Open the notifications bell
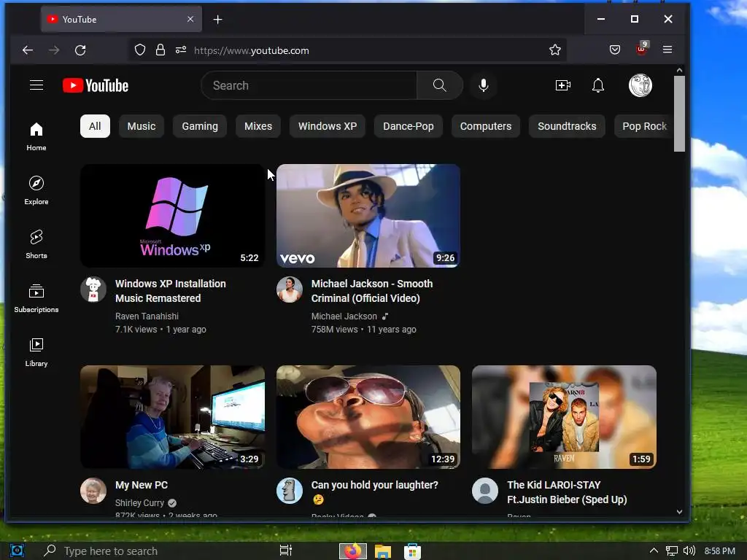Screen dimensions: 747x560 point(598,85)
